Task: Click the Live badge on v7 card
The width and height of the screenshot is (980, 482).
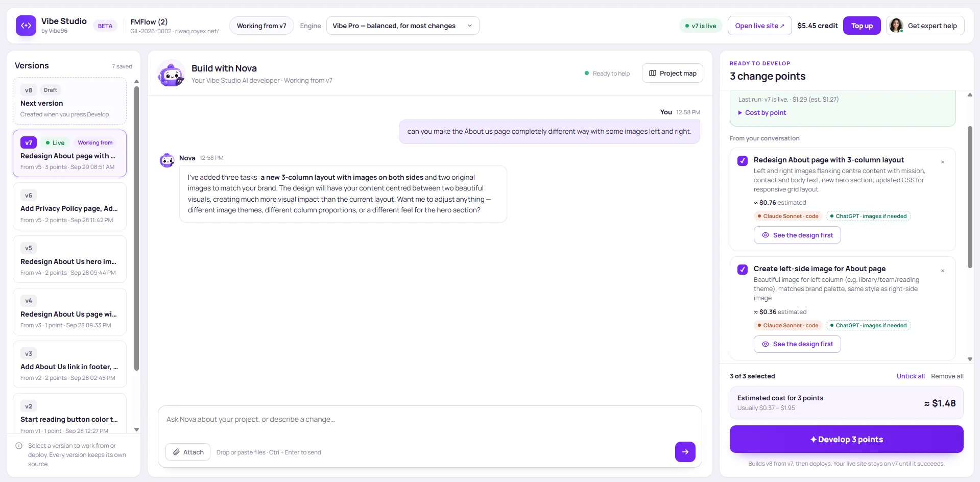Action: [x=55, y=142]
